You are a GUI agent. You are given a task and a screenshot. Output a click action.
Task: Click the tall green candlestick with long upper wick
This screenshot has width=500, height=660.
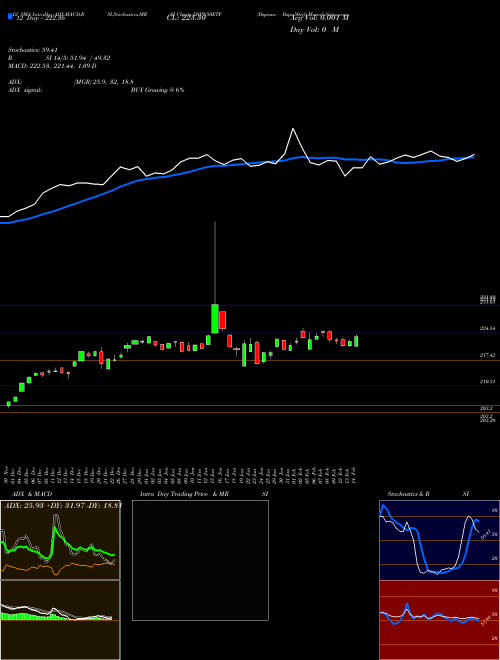point(215,319)
